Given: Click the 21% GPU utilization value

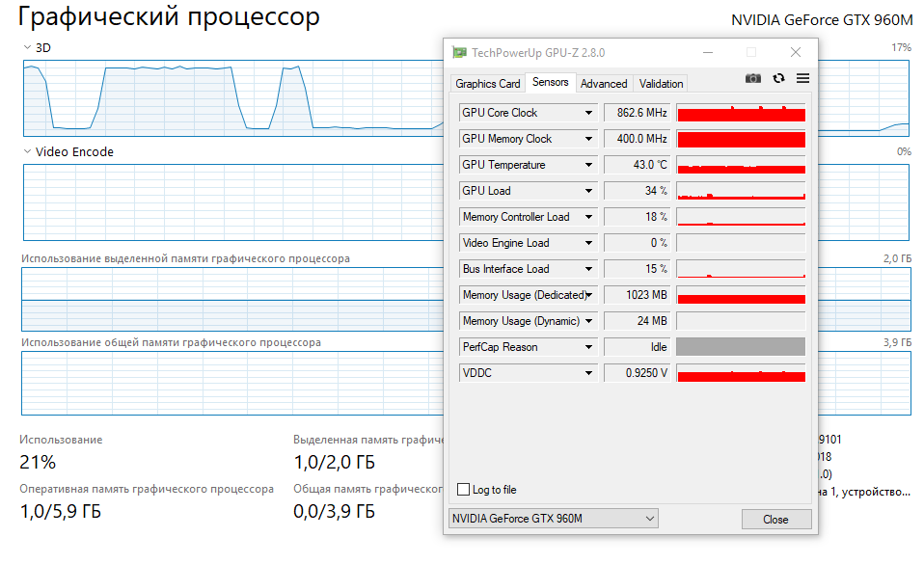Looking at the screenshot, I should point(38,462).
